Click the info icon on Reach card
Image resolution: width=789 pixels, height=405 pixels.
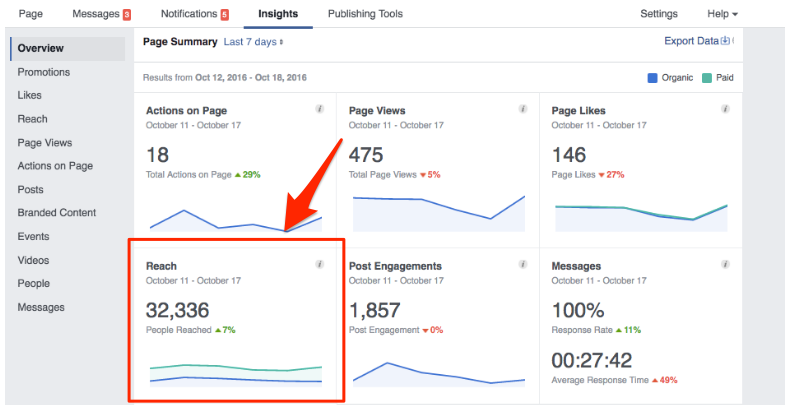[320, 265]
